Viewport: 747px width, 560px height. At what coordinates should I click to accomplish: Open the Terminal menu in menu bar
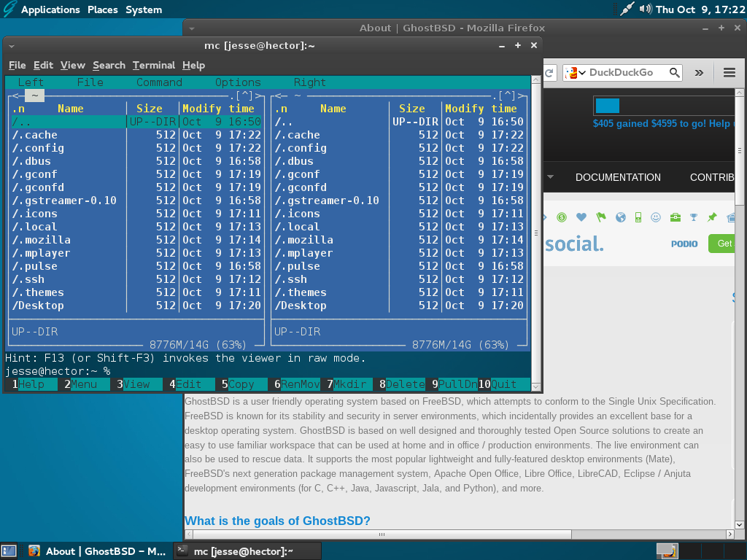pos(154,65)
